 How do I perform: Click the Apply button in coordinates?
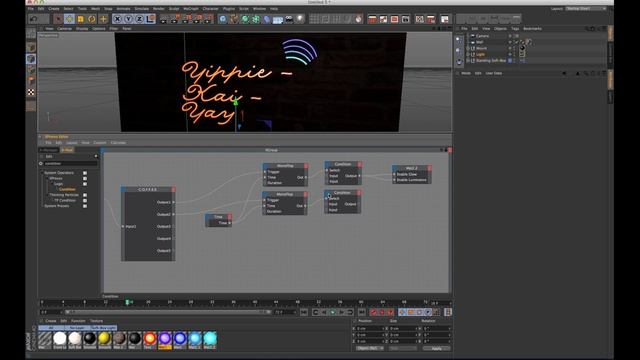coord(436,349)
